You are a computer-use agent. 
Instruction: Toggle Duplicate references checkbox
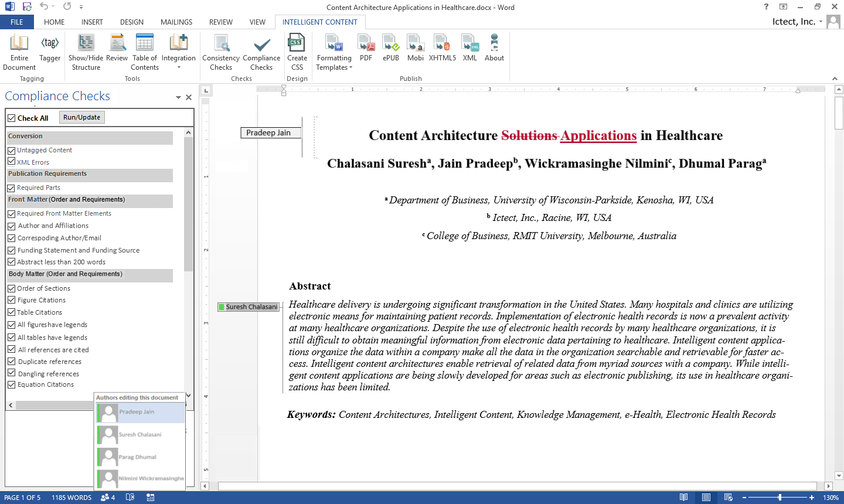pyautogui.click(x=11, y=361)
